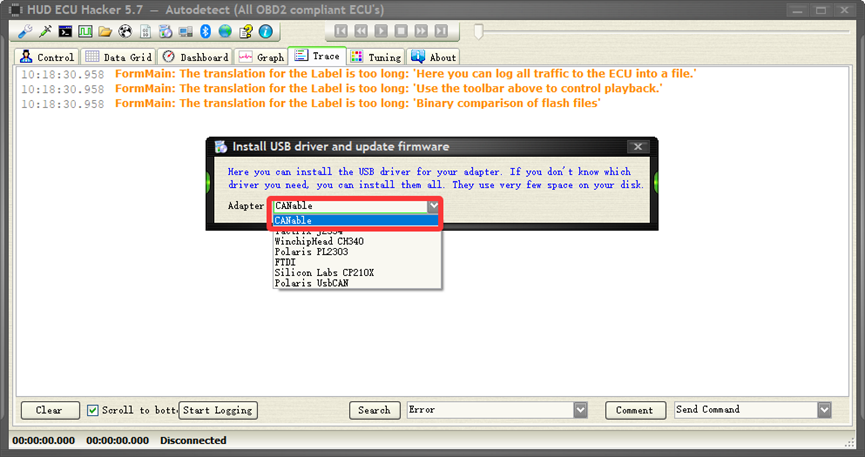Click the Send Command input field
The height and width of the screenshot is (457, 865).
746,410
